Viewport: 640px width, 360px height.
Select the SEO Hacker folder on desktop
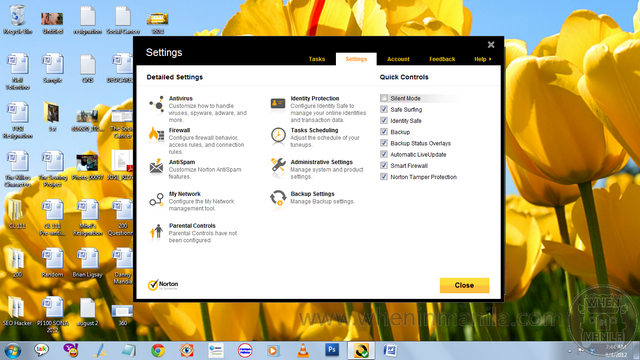(17, 311)
